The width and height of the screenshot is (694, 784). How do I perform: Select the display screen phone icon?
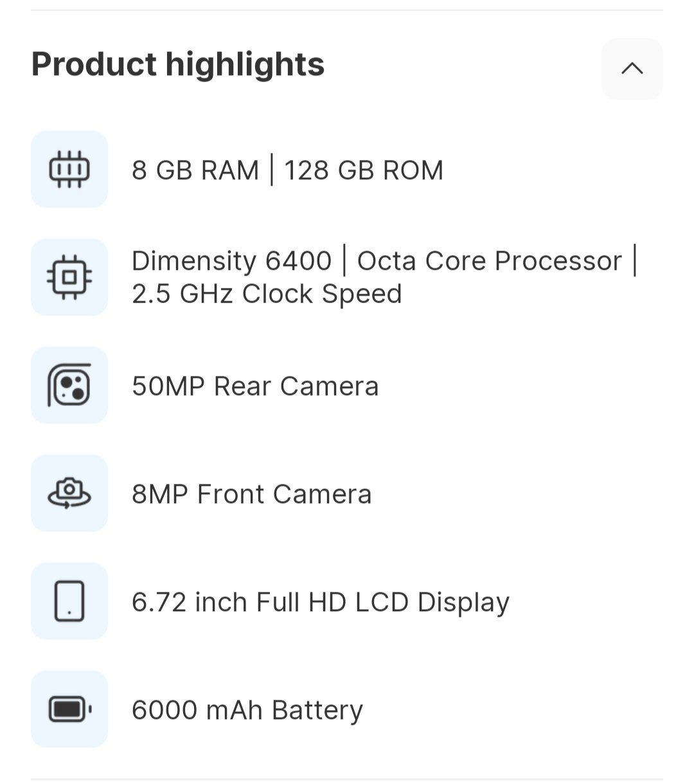click(69, 601)
